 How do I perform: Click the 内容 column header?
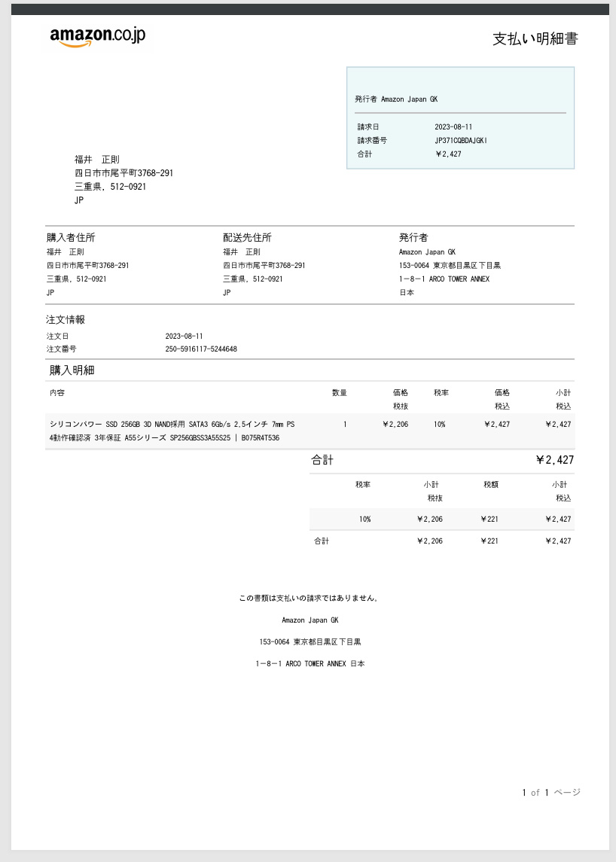[x=57, y=392]
